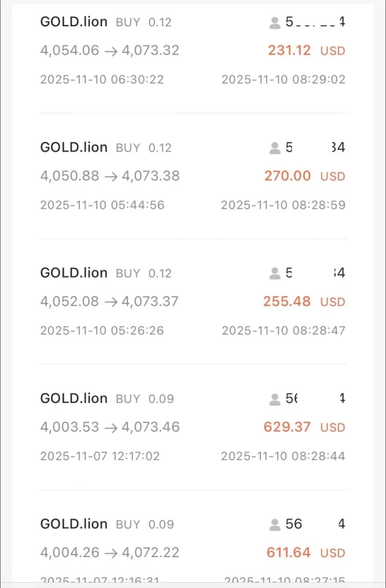Tap the 4,003.53 → 4,073.46 price range
The height and width of the screenshot is (588, 386).
(110, 427)
